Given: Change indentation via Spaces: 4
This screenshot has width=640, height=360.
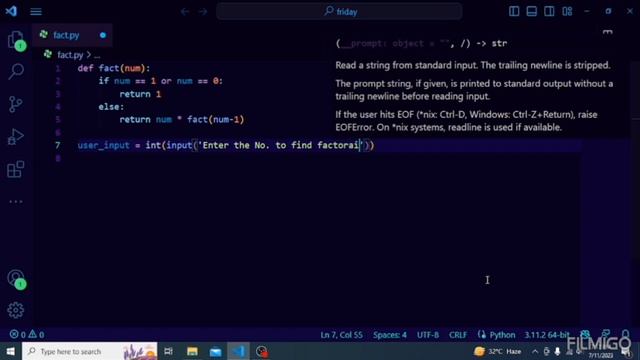Looking at the screenshot, I should tap(390, 335).
